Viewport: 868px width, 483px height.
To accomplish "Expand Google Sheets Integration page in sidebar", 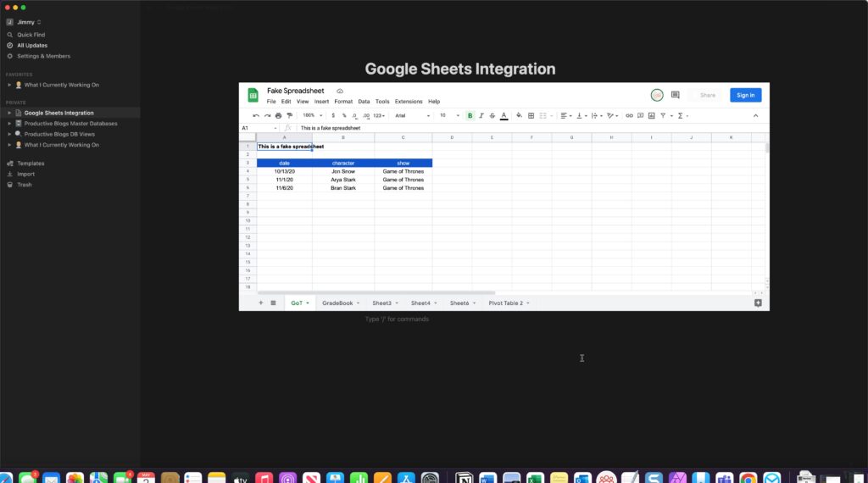I will tap(8, 113).
